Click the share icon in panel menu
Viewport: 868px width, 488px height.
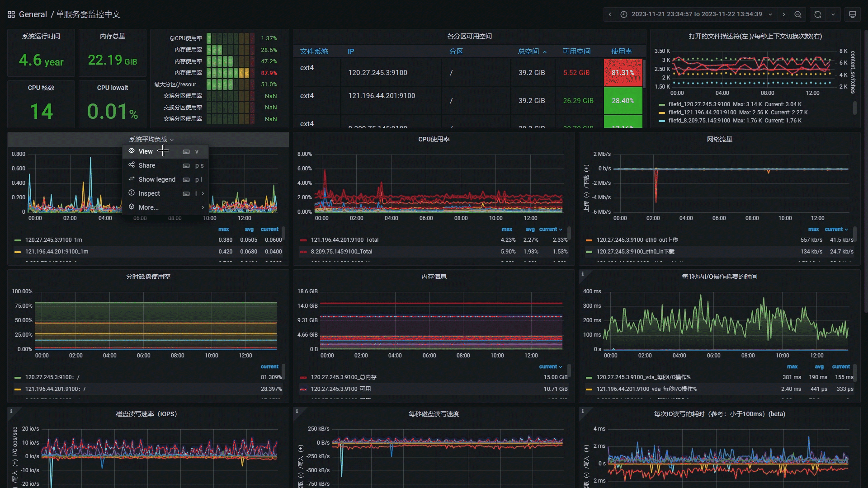pos(132,165)
